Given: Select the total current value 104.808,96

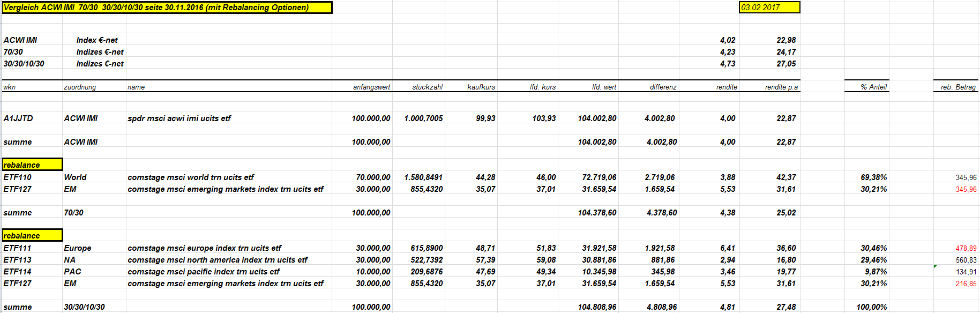Looking at the screenshot, I should (597, 307).
